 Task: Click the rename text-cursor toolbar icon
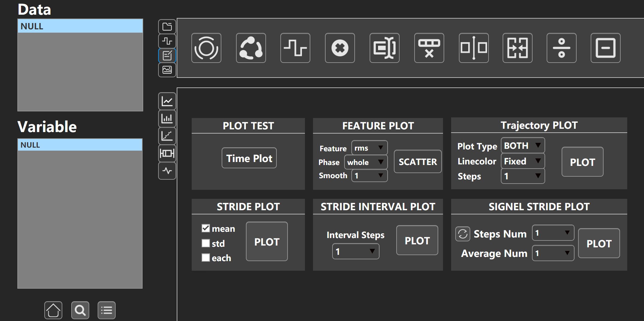(385, 48)
